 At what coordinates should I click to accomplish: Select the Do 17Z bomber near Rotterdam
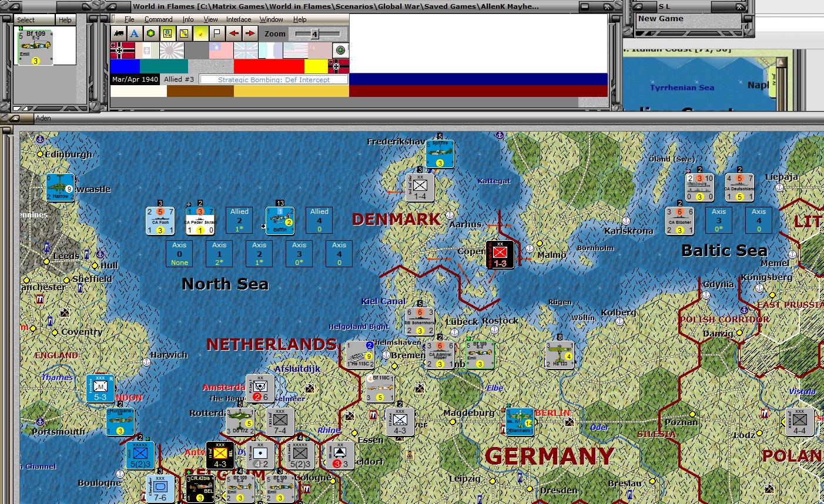[x=240, y=422]
